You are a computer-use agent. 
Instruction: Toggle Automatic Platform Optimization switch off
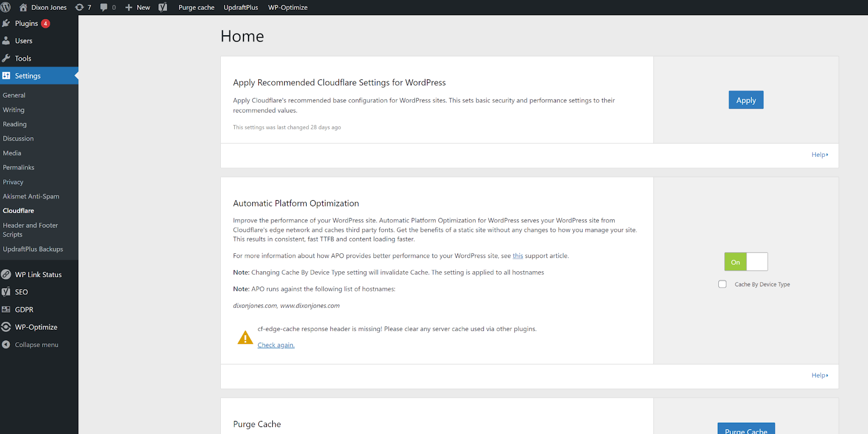point(746,262)
